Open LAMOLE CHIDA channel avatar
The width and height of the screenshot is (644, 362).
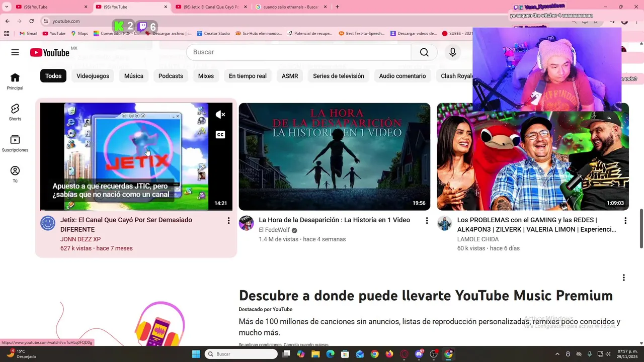(x=445, y=223)
